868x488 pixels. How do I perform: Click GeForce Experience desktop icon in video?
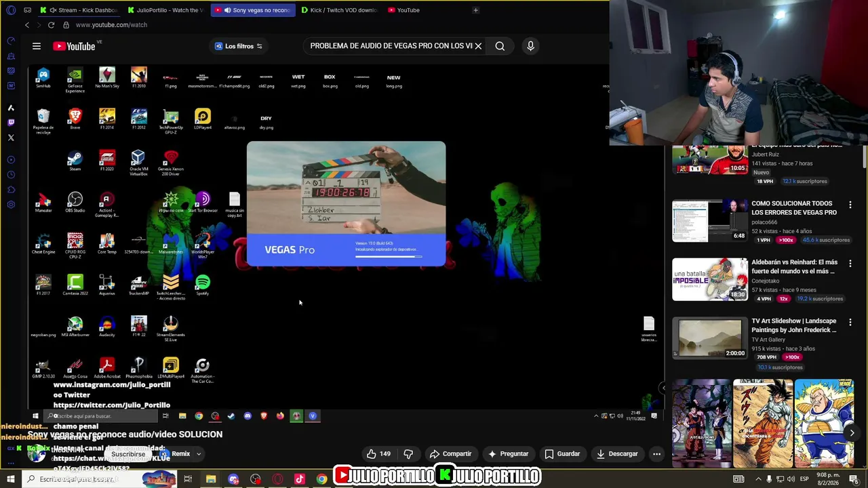click(75, 80)
